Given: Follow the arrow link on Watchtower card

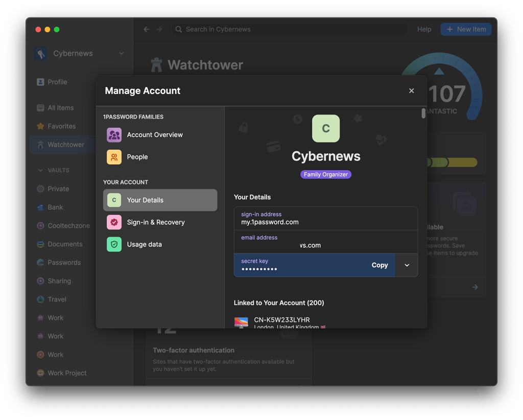Looking at the screenshot, I should 476,287.
